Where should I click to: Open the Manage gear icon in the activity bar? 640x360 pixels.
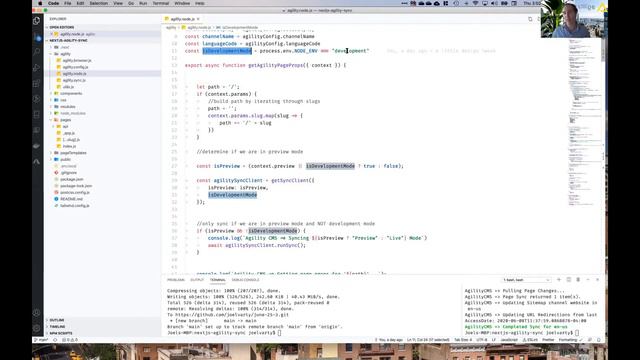37,328
